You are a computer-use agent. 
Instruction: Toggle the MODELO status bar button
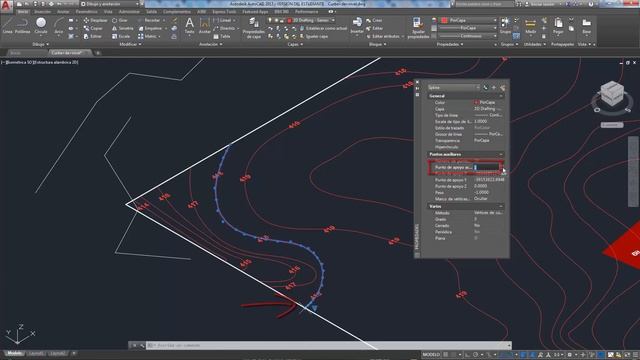click(431, 354)
